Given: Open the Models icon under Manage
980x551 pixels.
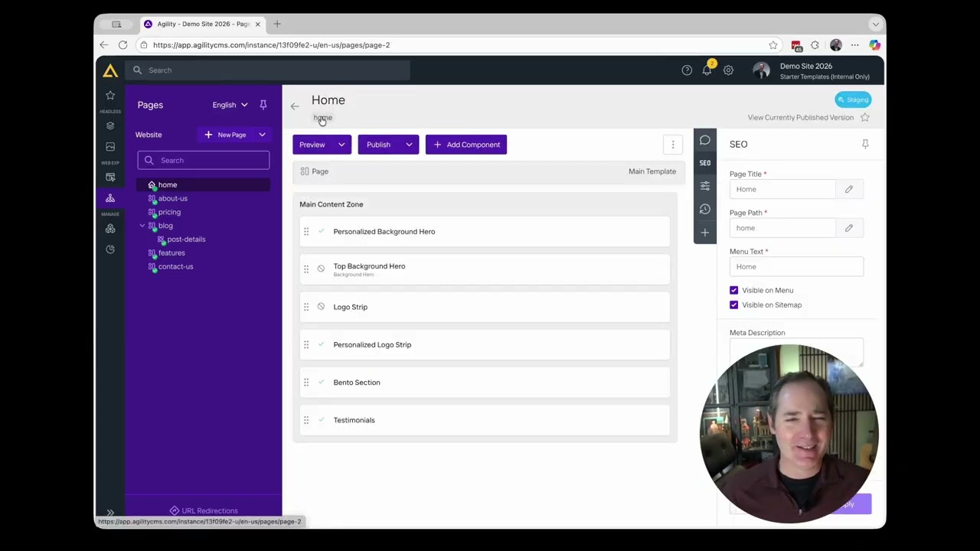Looking at the screenshot, I should tap(110, 228).
